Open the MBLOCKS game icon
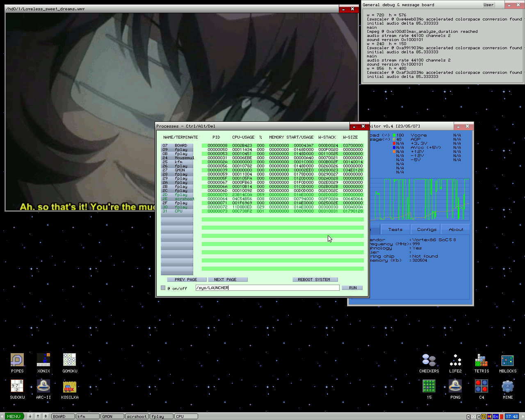Image resolution: width=525 pixels, height=420 pixels. [x=508, y=360]
